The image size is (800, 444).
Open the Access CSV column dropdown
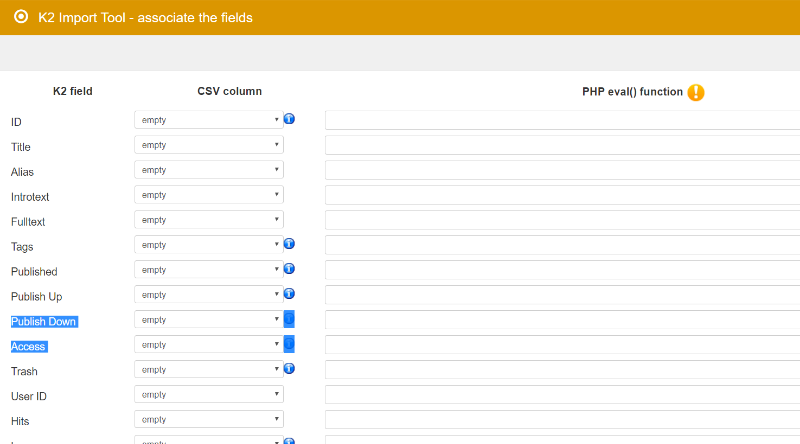tap(209, 345)
